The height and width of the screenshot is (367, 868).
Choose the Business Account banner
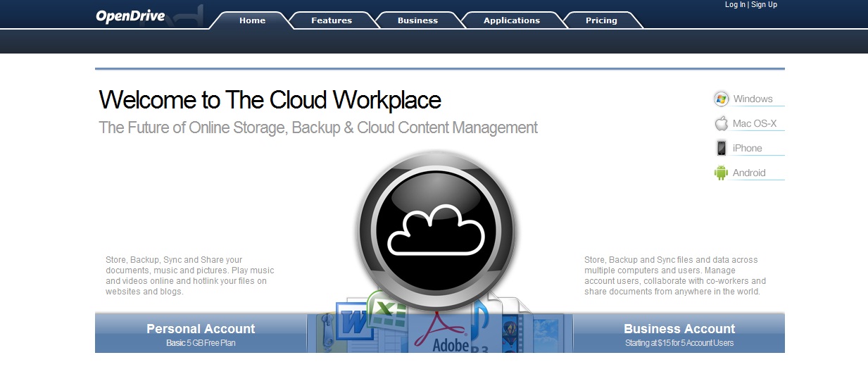pyautogui.click(x=679, y=334)
